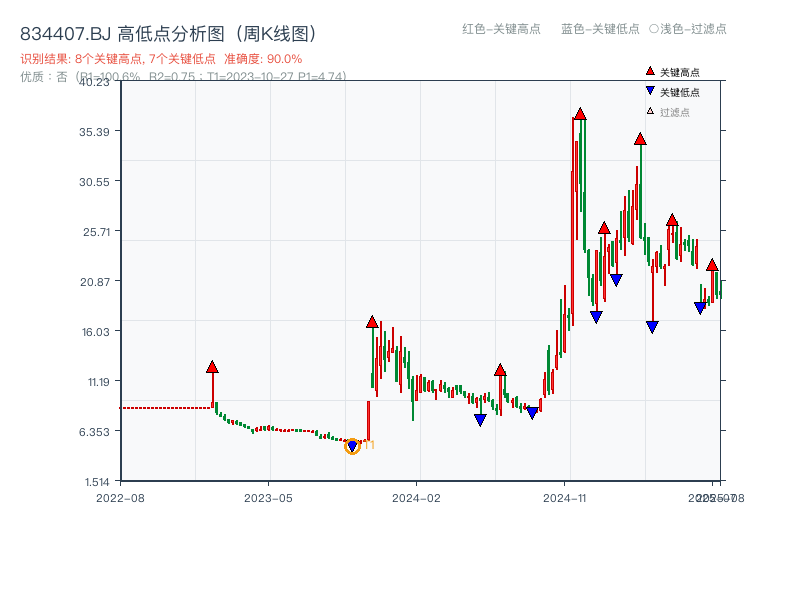Click the blue 关键低点 legend triangle icon
The width and height of the screenshot is (800, 600).
pos(648,90)
